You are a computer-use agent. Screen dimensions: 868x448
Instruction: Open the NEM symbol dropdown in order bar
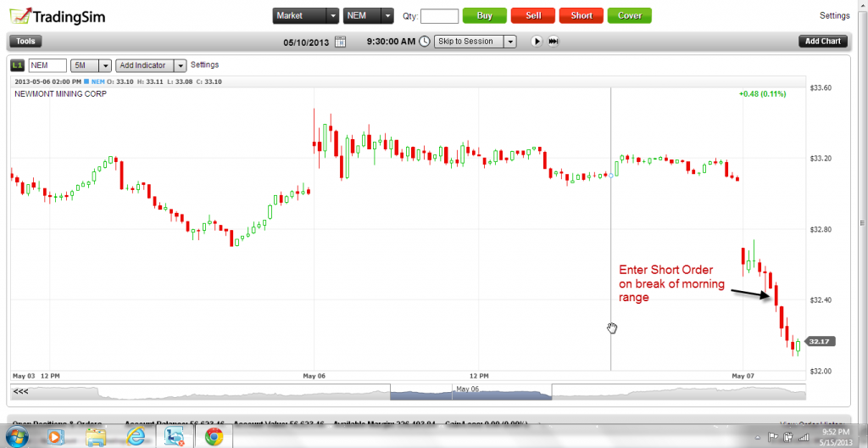point(368,15)
